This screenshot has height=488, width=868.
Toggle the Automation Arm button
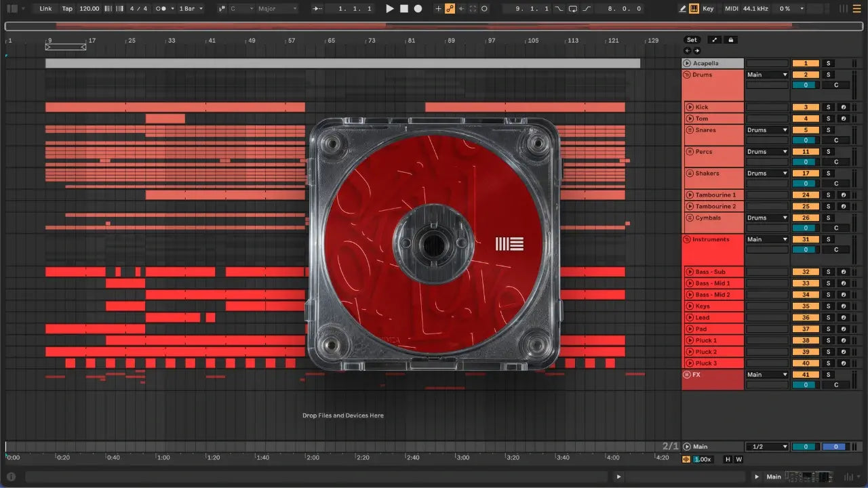[x=449, y=9]
